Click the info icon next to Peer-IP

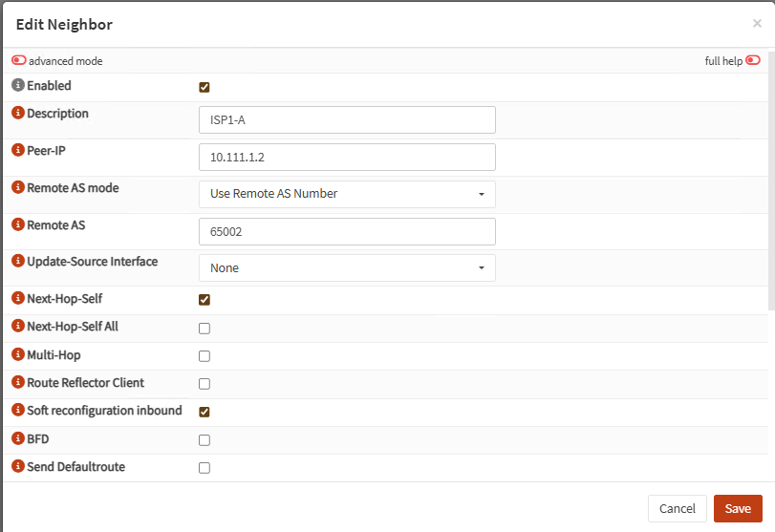click(x=17, y=151)
